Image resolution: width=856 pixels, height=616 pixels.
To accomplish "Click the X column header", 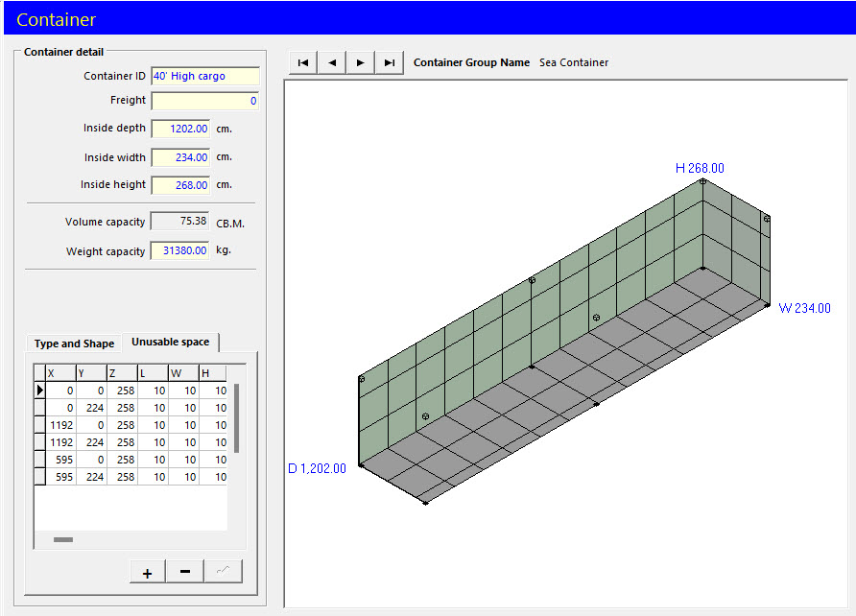I will click(x=60, y=373).
